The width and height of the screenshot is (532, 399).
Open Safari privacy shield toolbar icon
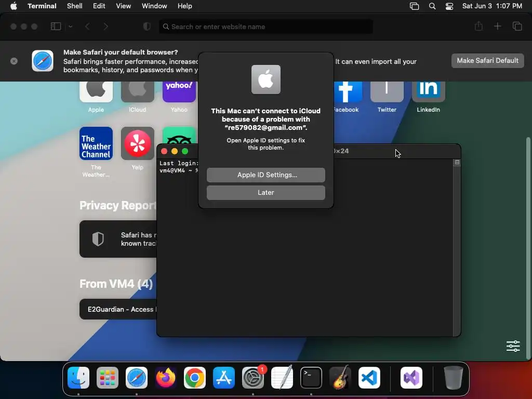click(147, 26)
